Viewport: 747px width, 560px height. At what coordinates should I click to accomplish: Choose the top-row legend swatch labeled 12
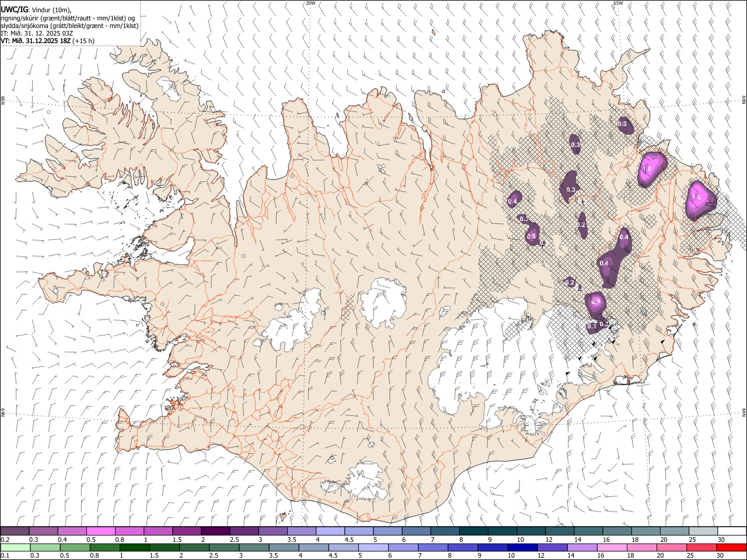tap(559, 531)
